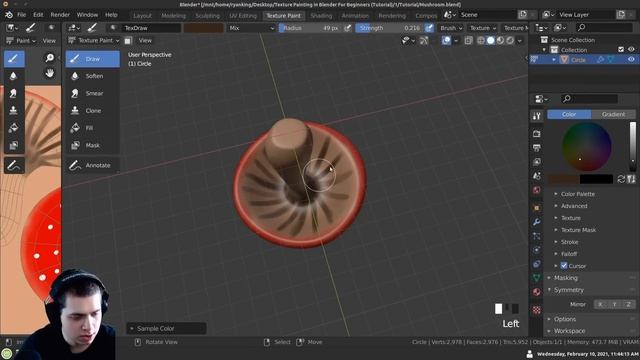The height and width of the screenshot is (360, 640).
Task: Open the Render properties tab
Action: (537, 133)
